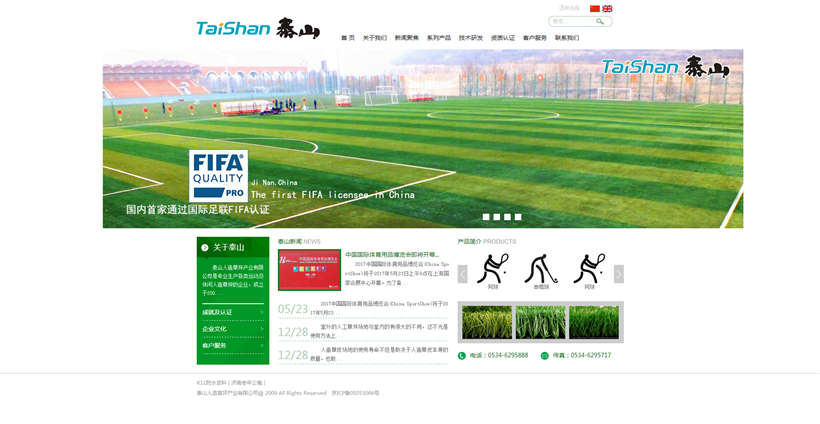
Task: Click the green fax icon
Action: pyautogui.click(x=544, y=356)
